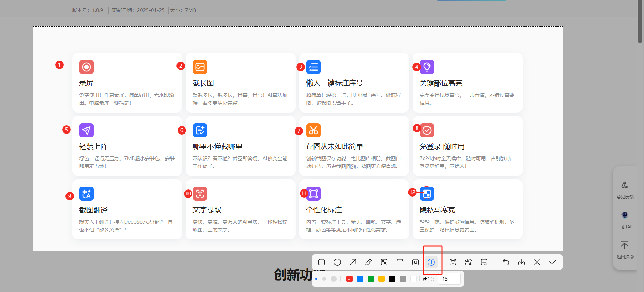The image size is (644, 292).
Task: Pick the gray color swatch
Action: click(x=403, y=279)
